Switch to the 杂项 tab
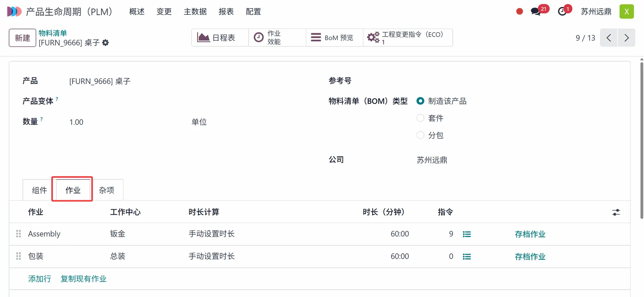The width and height of the screenshot is (644, 297). [x=107, y=190]
